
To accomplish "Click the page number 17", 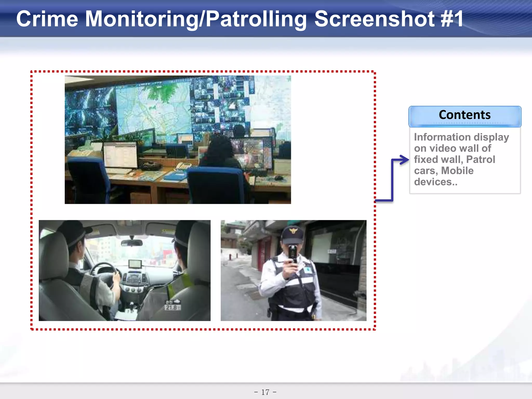I will coord(265,392).
